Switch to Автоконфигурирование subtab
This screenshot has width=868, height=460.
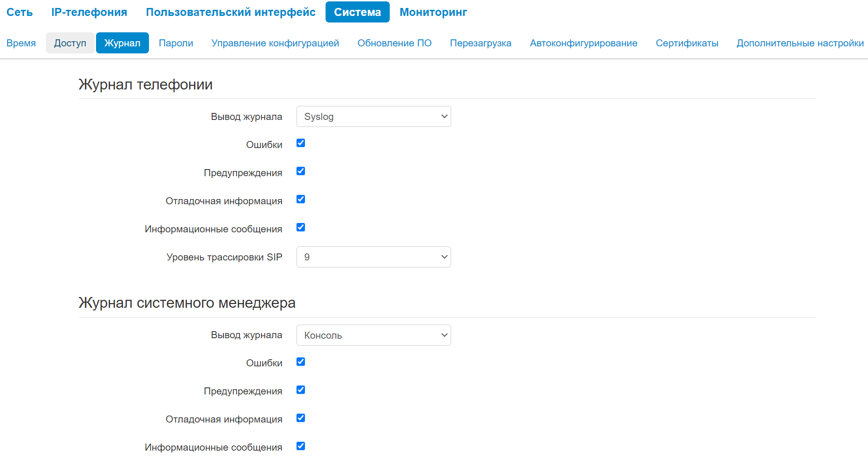pos(584,43)
